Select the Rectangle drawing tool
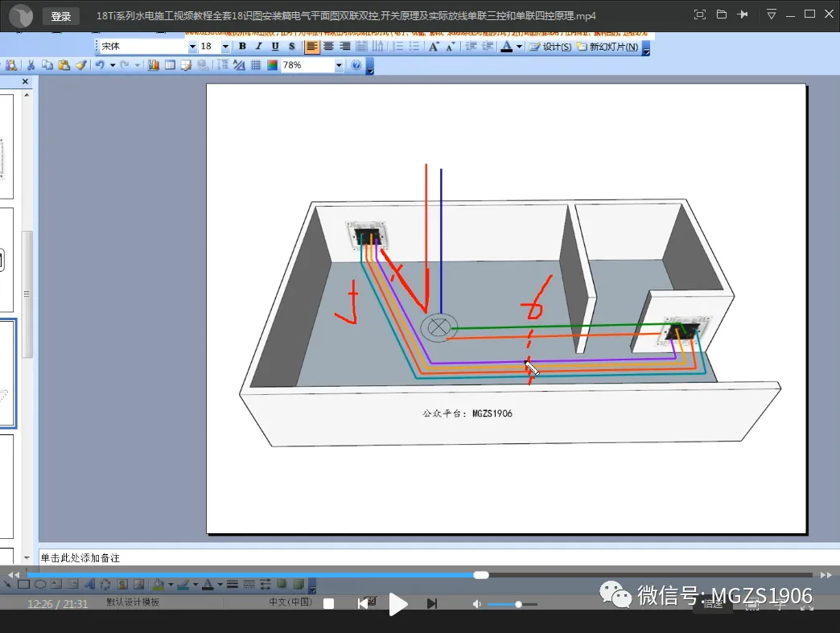Viewport: 840px width, 633px height. pyautogui.click(x=23, y=584)
